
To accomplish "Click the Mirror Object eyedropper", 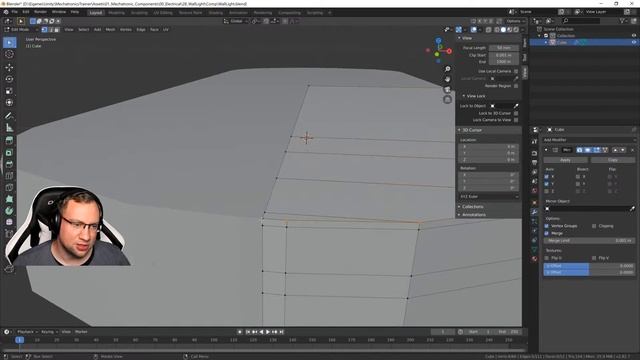I will click(632, 209).
